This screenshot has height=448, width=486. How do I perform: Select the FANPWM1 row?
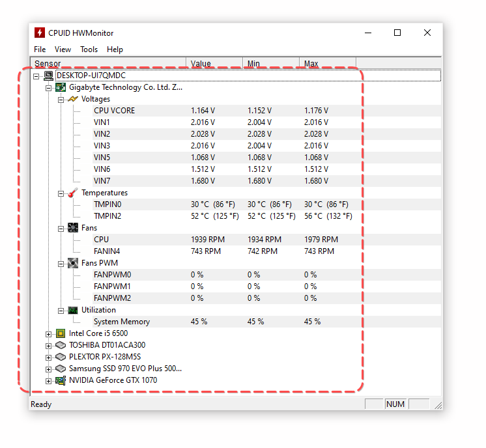coord(266,287)
